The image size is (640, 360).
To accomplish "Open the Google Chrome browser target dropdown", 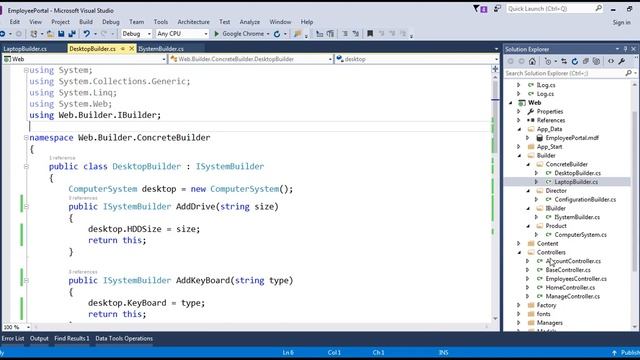I will [x=268, y=34].
